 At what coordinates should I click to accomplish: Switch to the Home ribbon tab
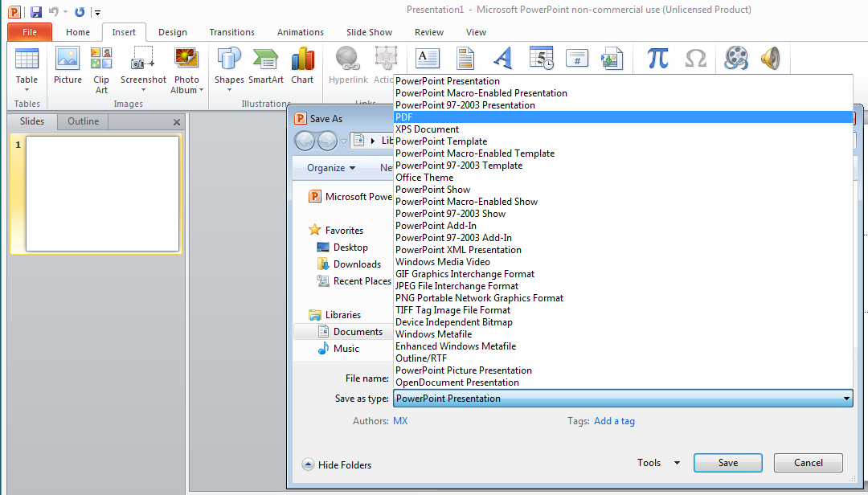pos(77,32)
